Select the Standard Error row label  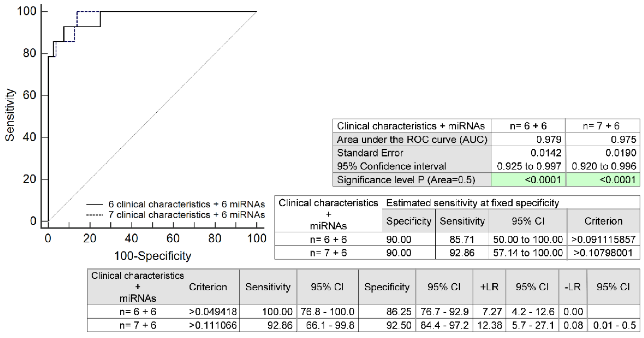[x=370, y=153]
